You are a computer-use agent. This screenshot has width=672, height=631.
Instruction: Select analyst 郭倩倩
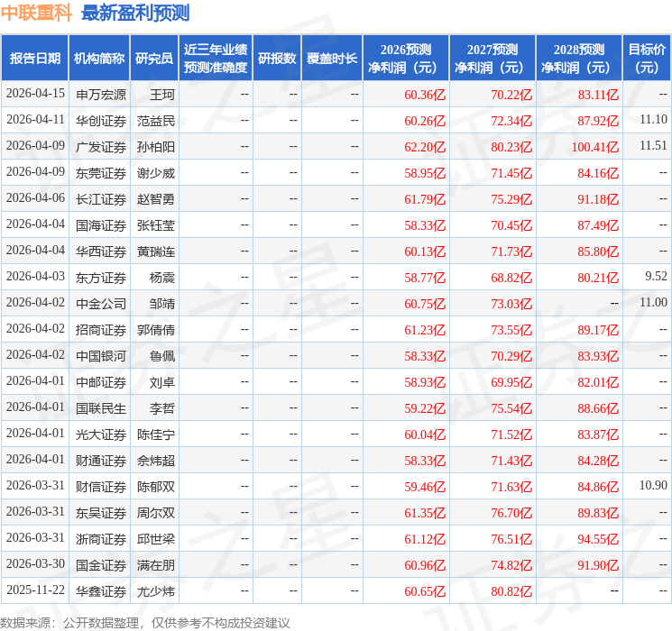[156, 330]
